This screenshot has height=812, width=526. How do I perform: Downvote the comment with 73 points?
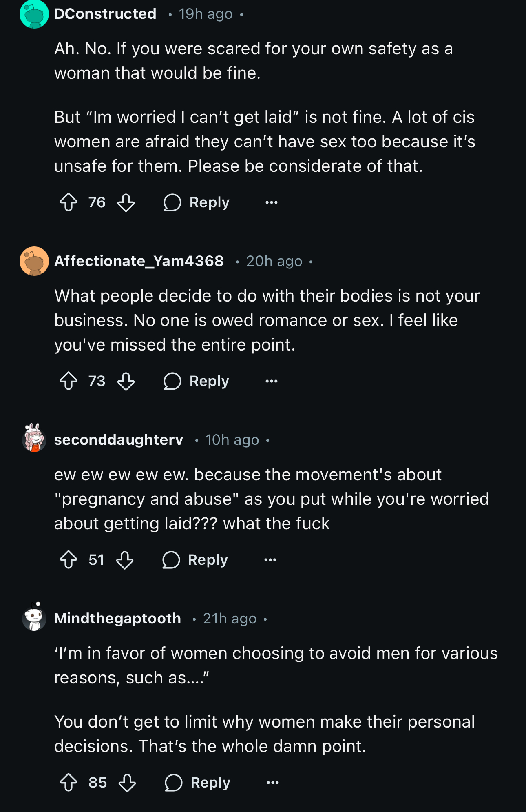[x=126, y=381]
